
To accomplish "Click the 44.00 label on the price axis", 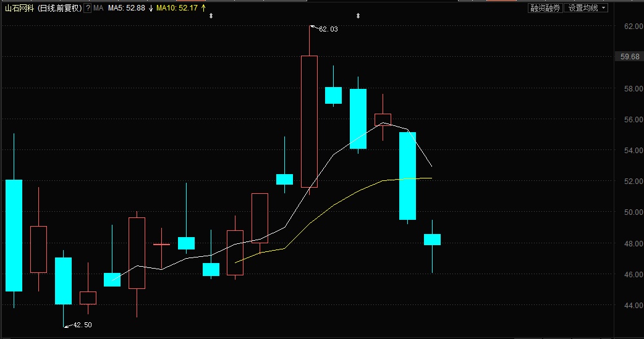I will coord(633,306).
